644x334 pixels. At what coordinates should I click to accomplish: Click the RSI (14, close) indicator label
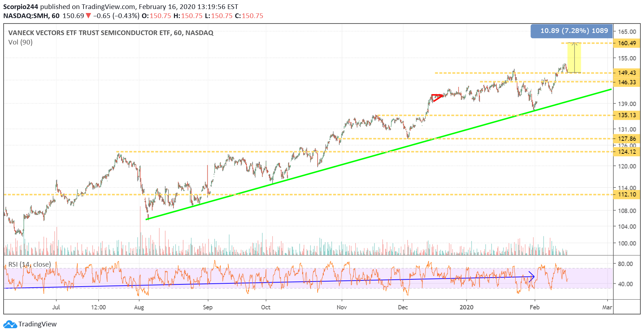(x=30, y=264)
